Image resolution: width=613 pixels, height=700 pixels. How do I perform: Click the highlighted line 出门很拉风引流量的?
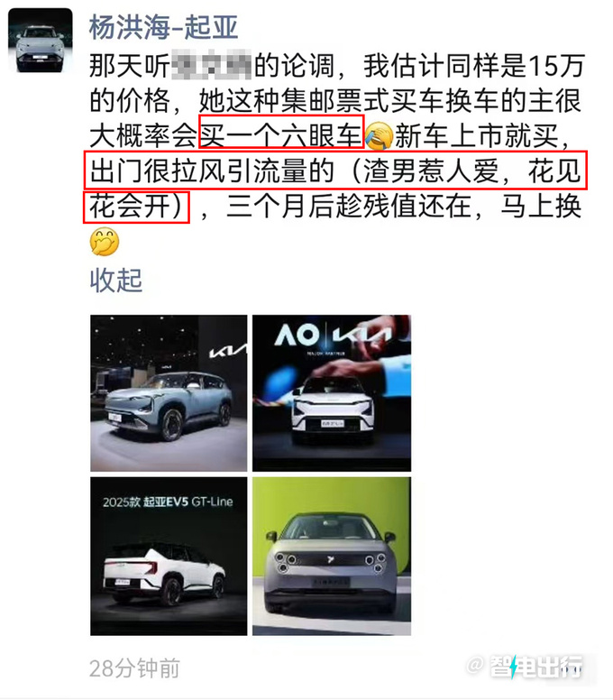click(x=213, y=170)
